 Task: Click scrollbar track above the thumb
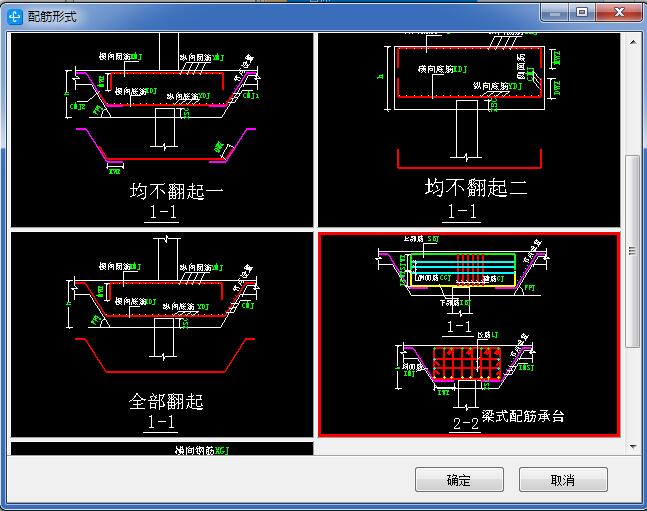631,100
